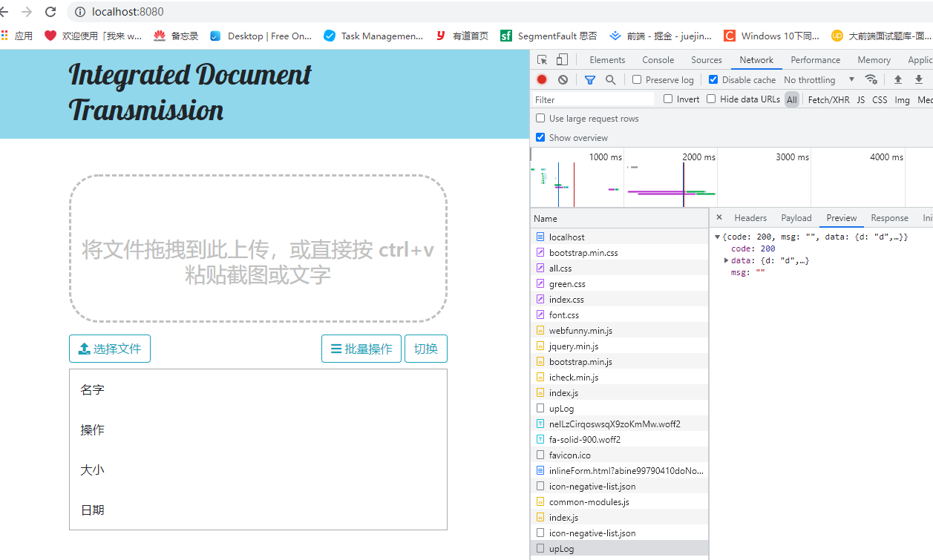Enable the Preserve log checkbox

click(637, 80)
